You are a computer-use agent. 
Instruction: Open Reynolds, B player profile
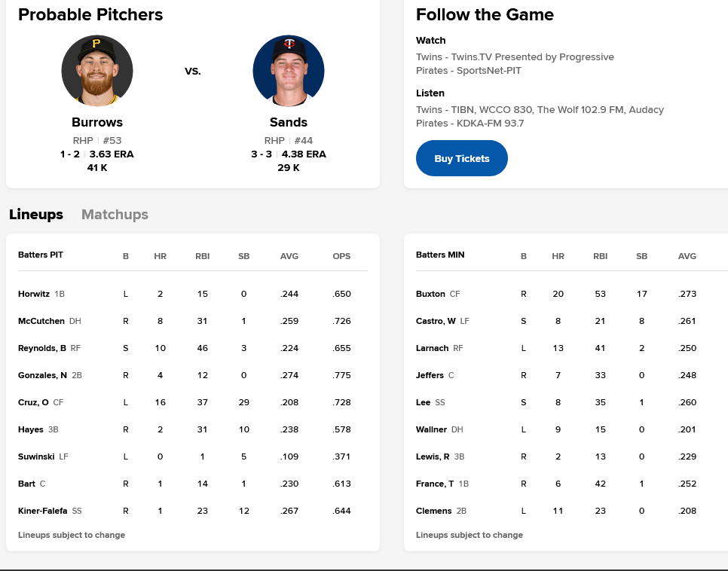tap(42, 348)
